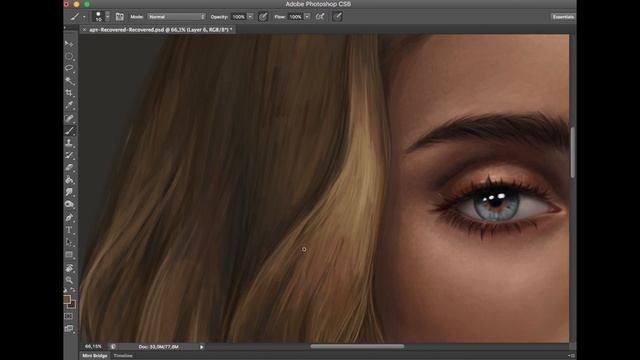Open the bottom panel options menu
This screenshot has height=360, width=640.
(x=571, y=356)
